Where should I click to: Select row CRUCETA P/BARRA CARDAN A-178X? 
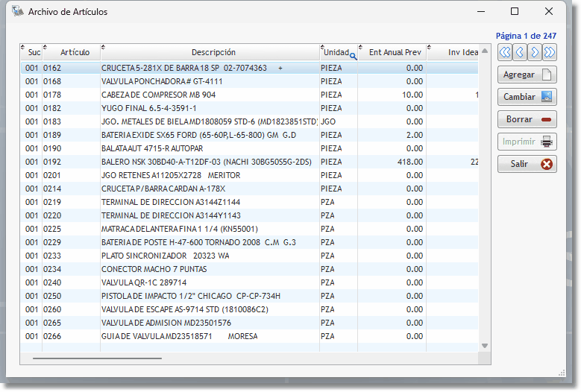[x=249, y=189]
